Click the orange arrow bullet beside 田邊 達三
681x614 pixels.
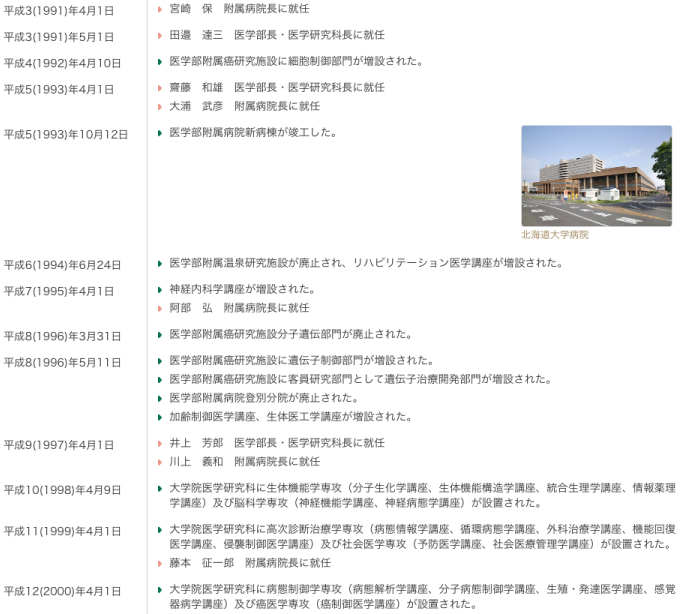160,36
